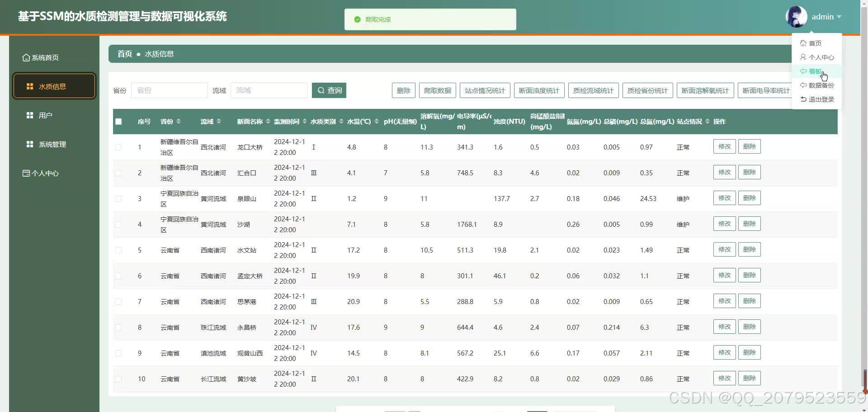Image resolution: width=868 pixels, height=412 pixels.
Task: Sort by 站点情况 column arrows
Action: [708, 121]
